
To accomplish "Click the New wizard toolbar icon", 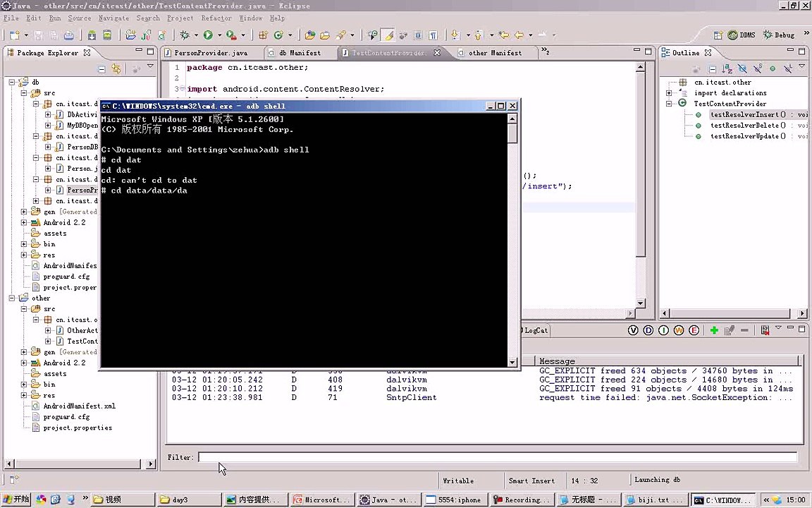I will click(x=14, y=35).
